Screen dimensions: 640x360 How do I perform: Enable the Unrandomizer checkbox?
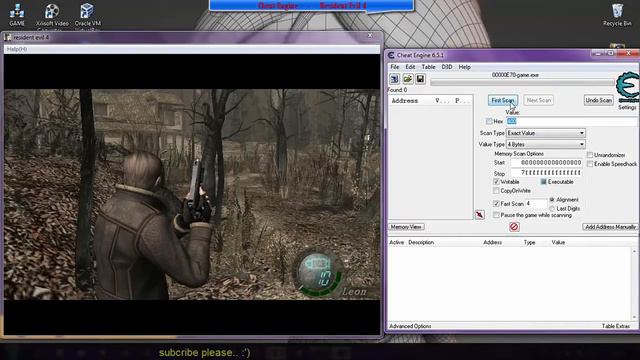click(590, 155)
